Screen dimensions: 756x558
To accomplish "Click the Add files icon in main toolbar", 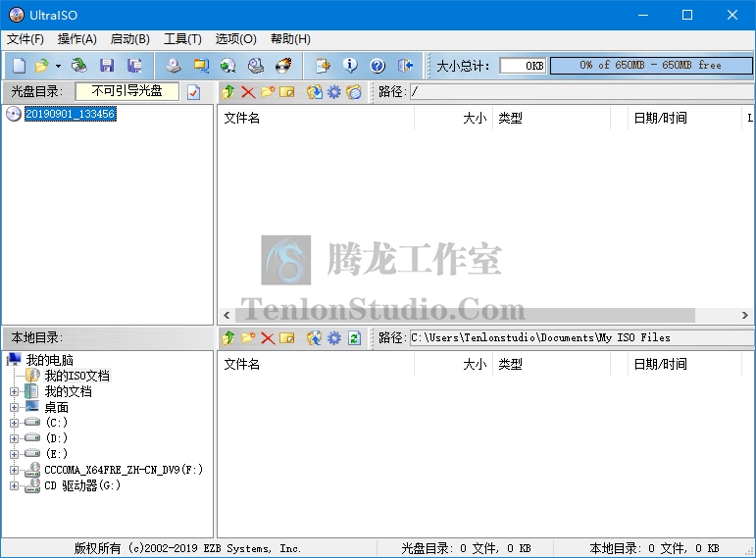I will 323,65.
